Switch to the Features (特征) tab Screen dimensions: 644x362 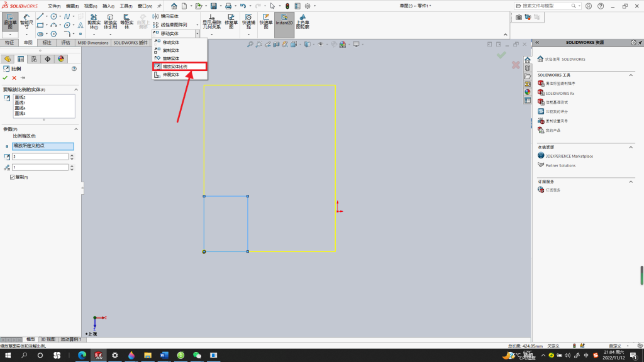[x=9, y=43]
